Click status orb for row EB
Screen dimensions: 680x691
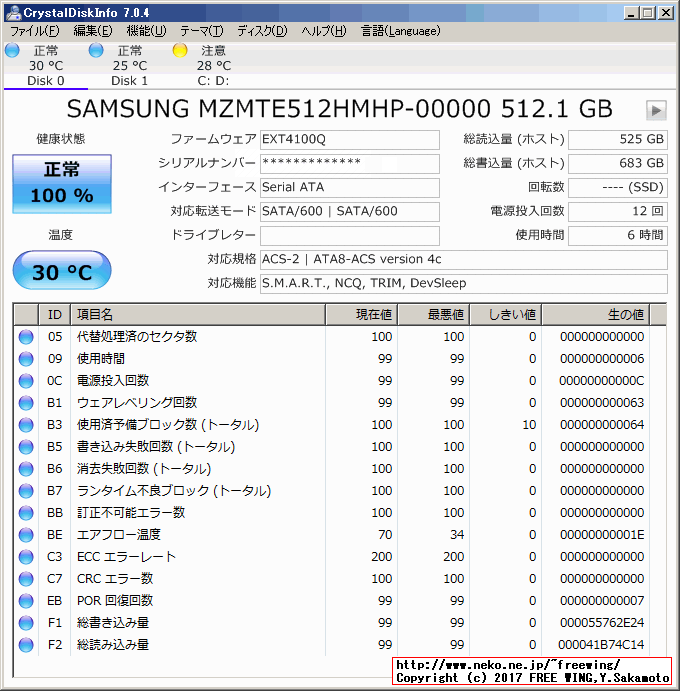pos(26,601)
